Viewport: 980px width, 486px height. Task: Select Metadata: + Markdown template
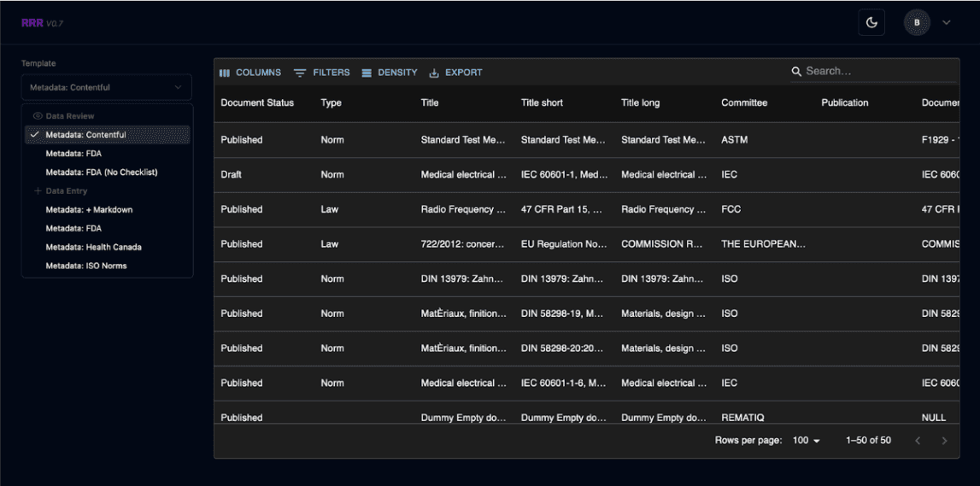click(x=107, y=210)
